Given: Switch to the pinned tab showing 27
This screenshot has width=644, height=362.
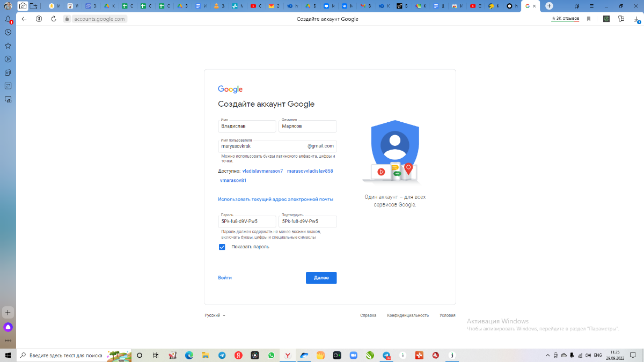Looking at the screenshot, I should tap(23, 6).
